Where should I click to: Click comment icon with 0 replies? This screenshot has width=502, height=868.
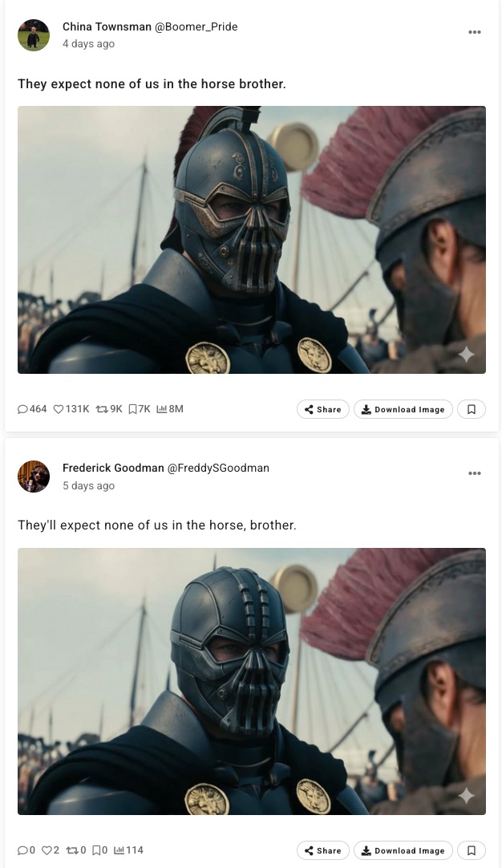pyautogui.click(x=22, y=850)
